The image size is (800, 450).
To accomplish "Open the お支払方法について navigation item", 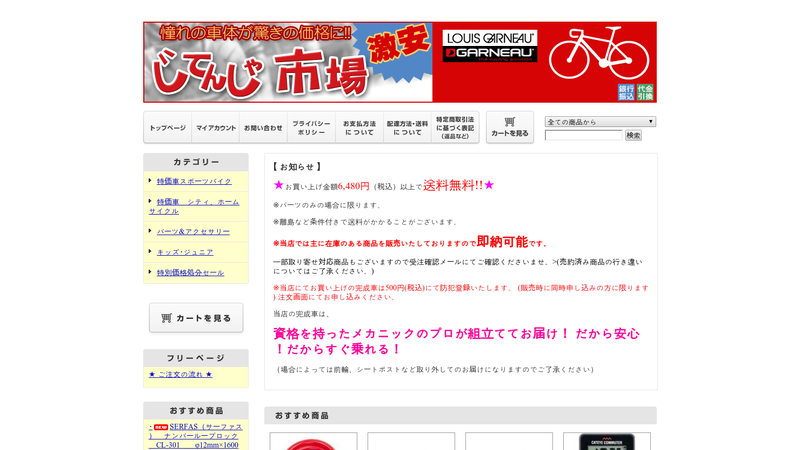I will tap(359, 128).
